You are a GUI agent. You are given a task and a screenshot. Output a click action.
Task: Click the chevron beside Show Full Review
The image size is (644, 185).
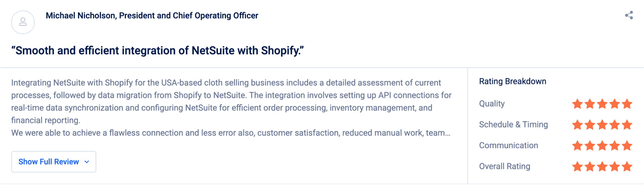click(x=87, y=162)
